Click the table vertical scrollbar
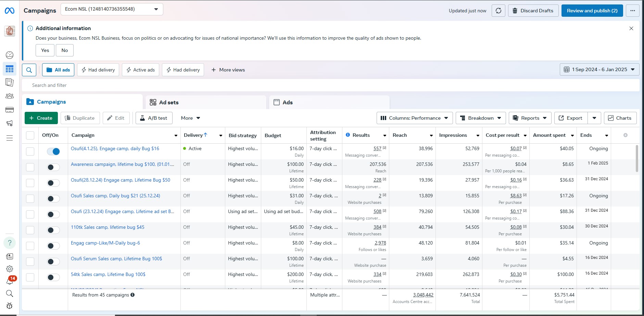Image resolution: width=644 pixels, height=316 pixels. click(x=637, y=158)
